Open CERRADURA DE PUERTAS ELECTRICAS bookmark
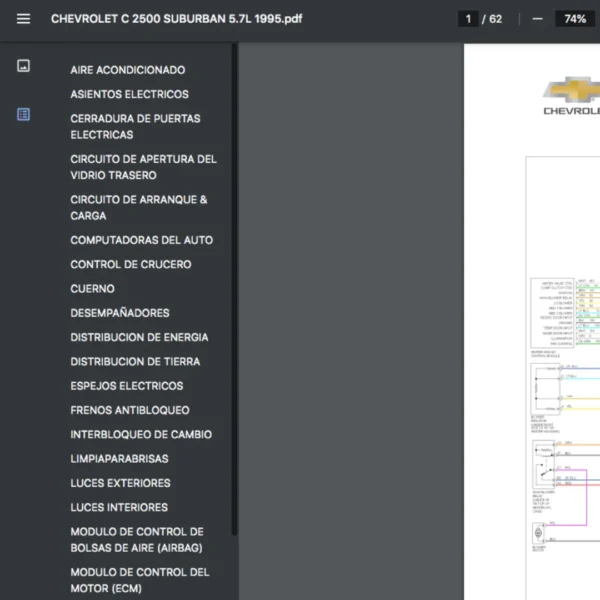 135,126
